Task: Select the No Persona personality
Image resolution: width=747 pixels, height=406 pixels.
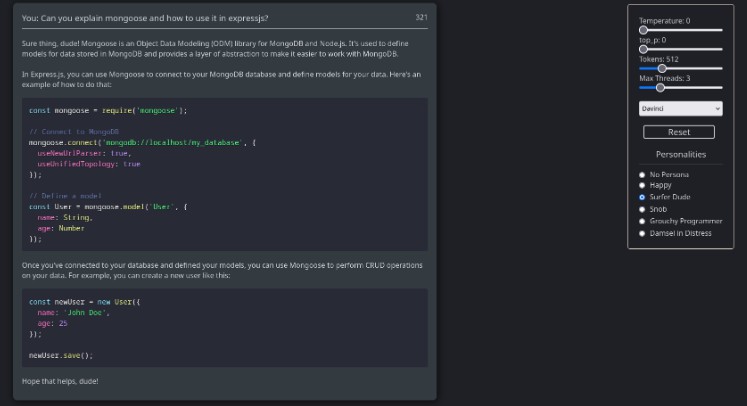Action: [x=642, y=174]
